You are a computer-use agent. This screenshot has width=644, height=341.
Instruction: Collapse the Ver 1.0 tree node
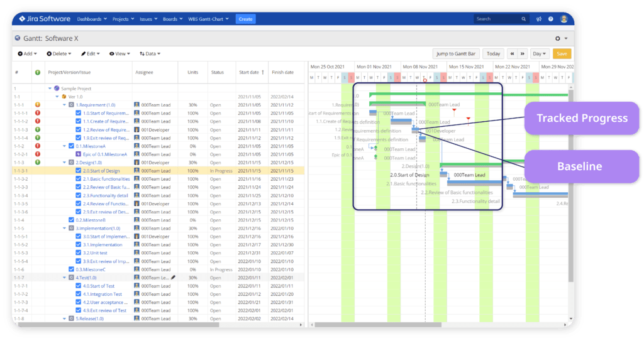coord(57,97)
